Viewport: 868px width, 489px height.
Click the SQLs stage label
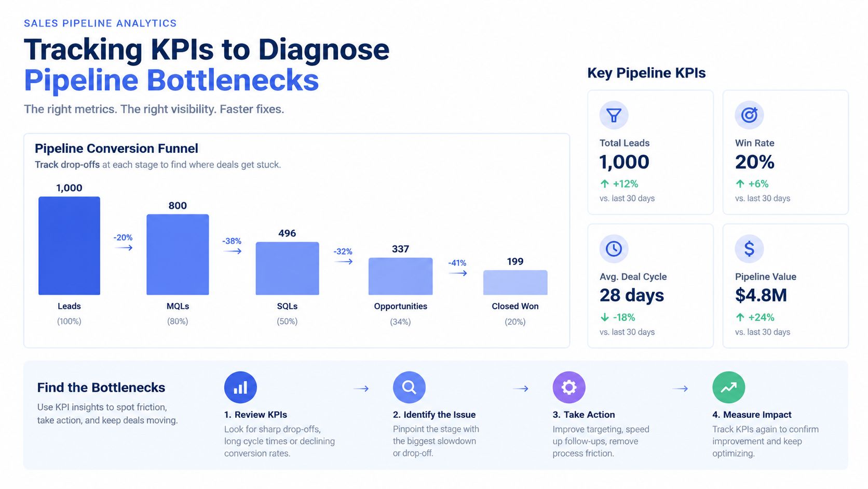click(x=287, y=306)
